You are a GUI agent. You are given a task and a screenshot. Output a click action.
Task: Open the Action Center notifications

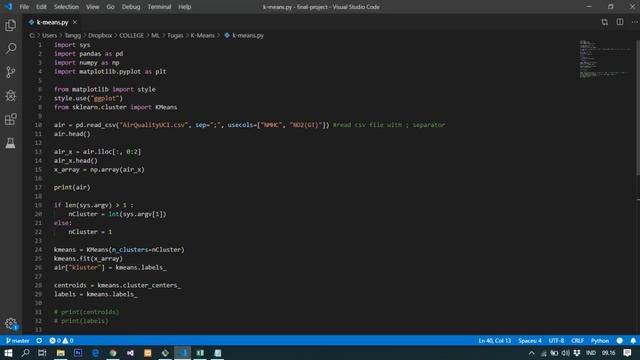[627, 353]
